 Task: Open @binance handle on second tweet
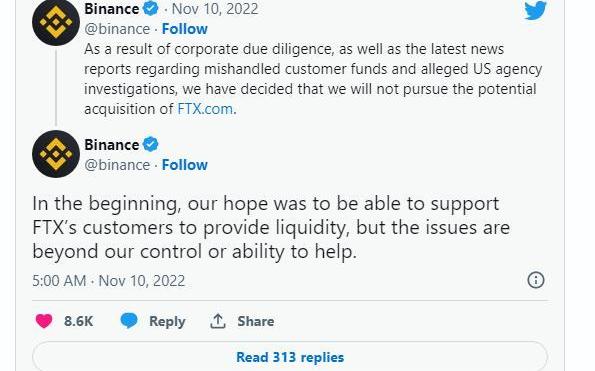coord(117,165)
